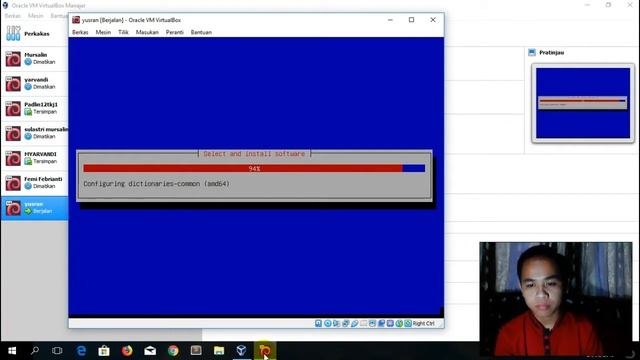Click the mouse integration icon in VM status bar
The image size is (640, 360).
tap(399, 323)
